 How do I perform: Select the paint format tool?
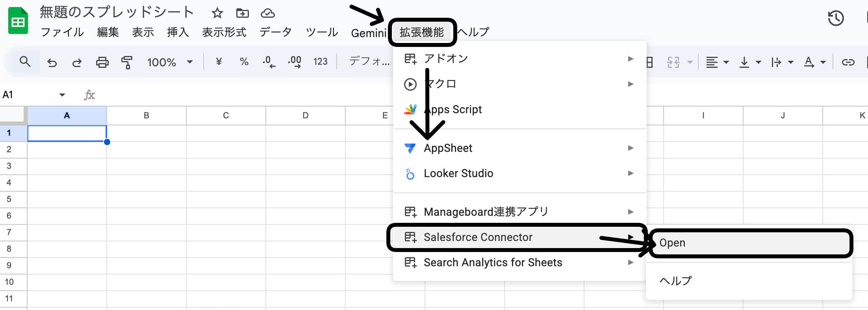[127, 62]
